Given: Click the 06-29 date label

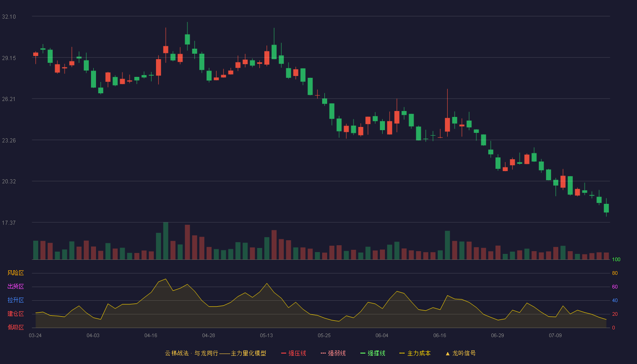Looking at the screenshot, I should (x=498, y=335).
